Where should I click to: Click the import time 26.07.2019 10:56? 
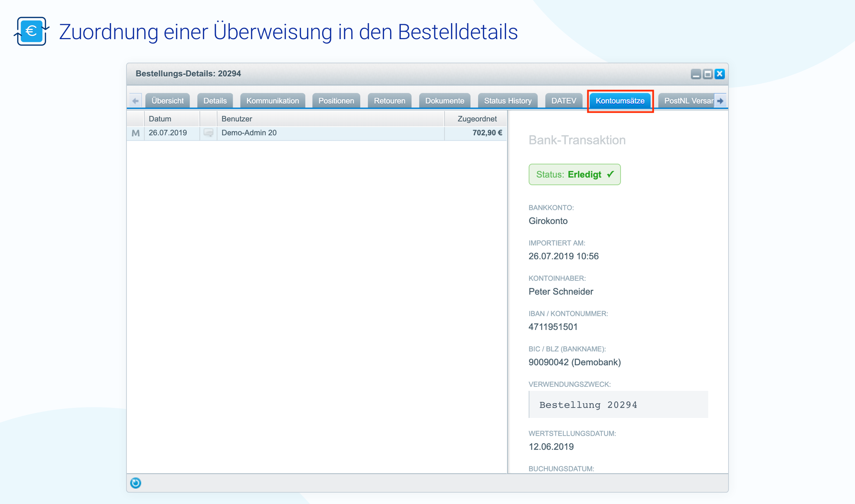564,256
